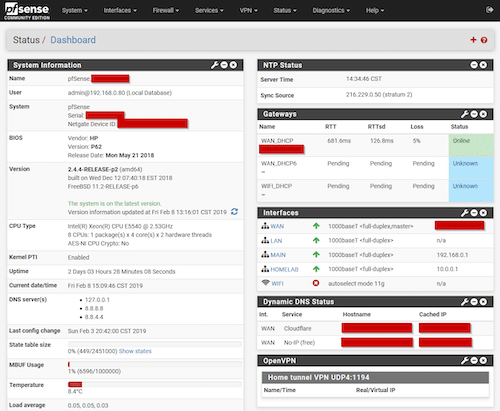Click the plus icon to add widgets

point(473,40)
